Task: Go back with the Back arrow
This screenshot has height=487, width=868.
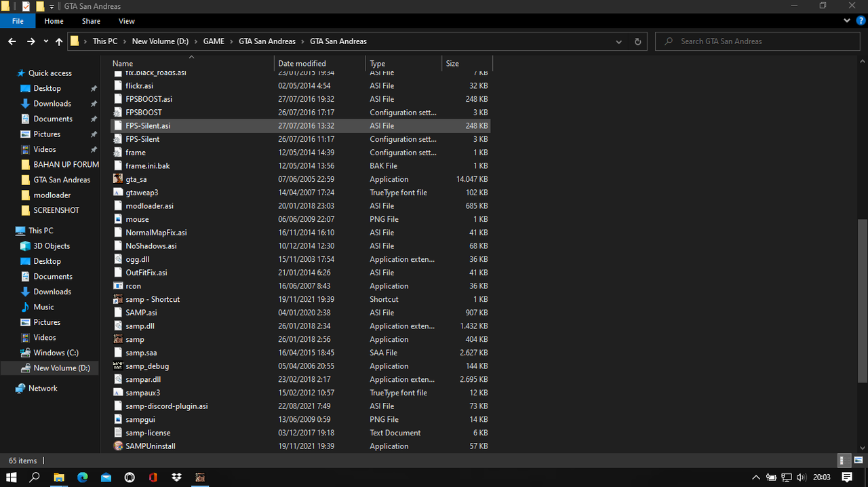Action: pyautogui.click(x=12, y=41)
